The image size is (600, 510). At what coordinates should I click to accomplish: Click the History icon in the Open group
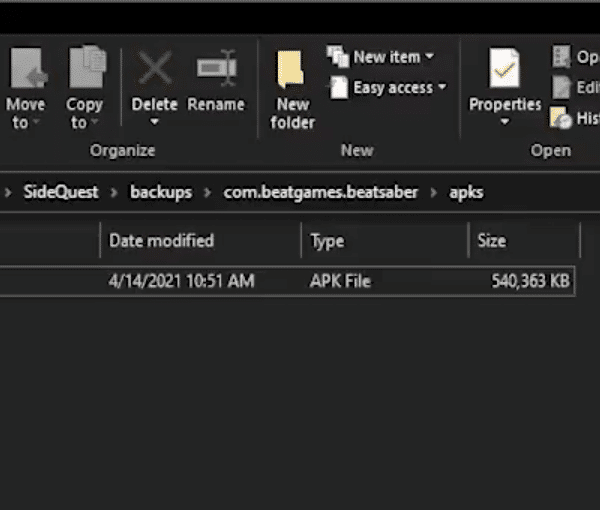pyautogui.click(x=560, y=117)
